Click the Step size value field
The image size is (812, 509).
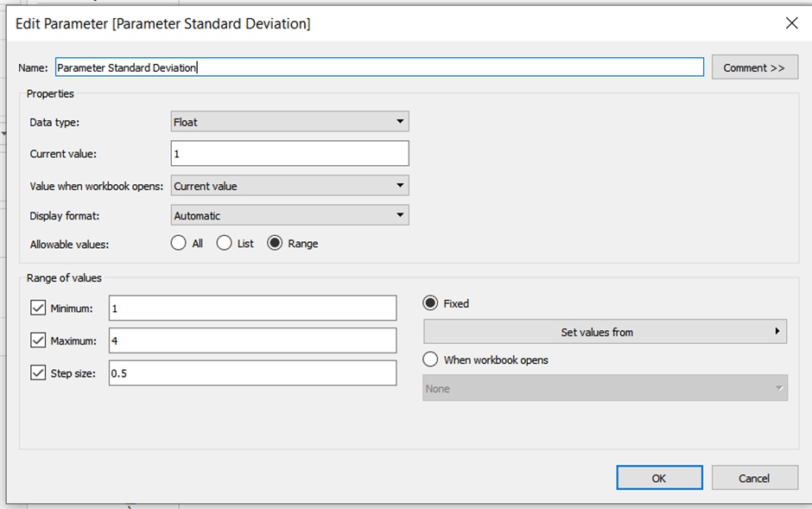point(252,372)
